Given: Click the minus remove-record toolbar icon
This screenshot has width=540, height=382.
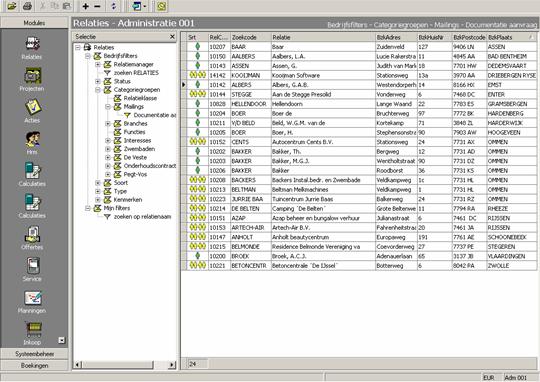Looking at the screenshot, I should (x=97, y=6).
